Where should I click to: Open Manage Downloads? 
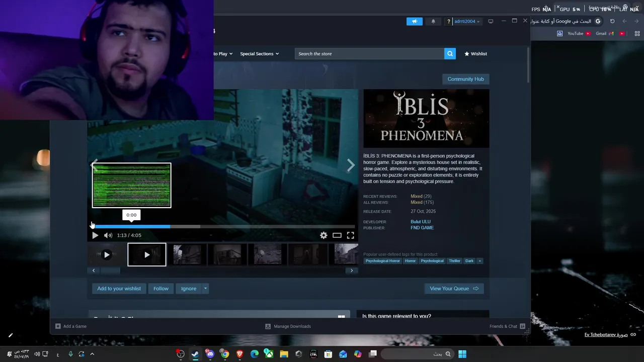288,326
